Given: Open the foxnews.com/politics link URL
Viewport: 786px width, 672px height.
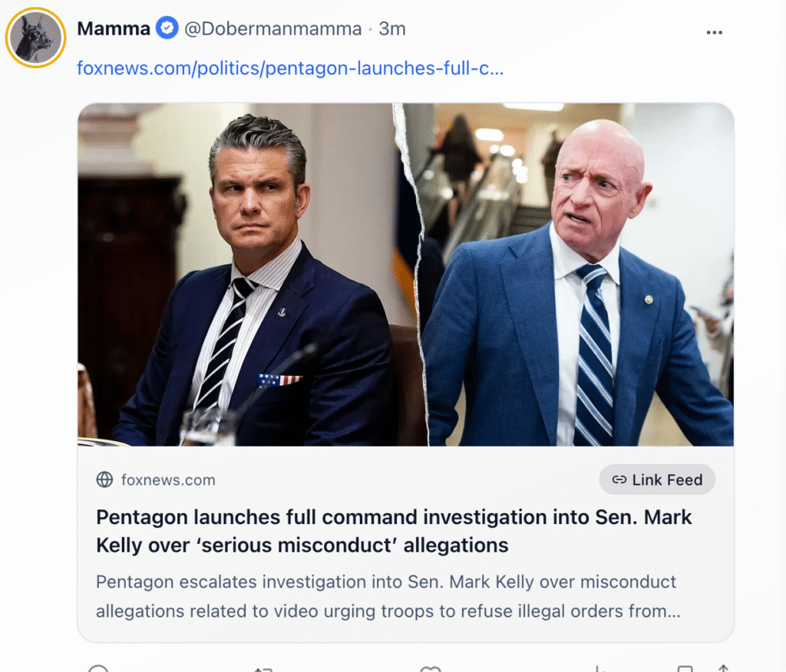Looking at the screenshot, I should [290, 68].
